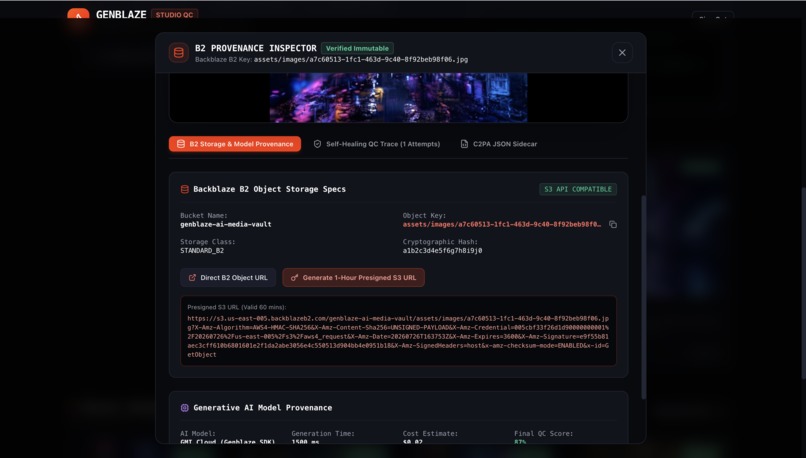Click bucket name genblaze-ai-media-vault
806x458 pixels.
pyautogui.click(x=226, y=224)
